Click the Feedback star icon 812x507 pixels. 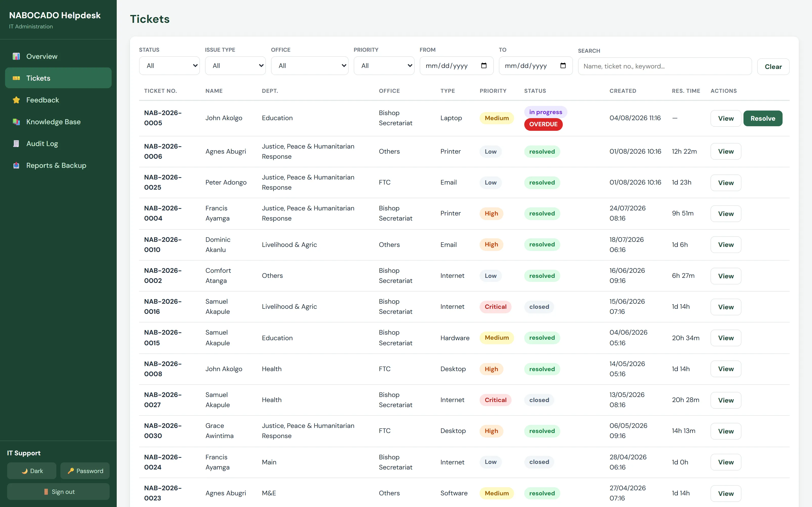16,100
